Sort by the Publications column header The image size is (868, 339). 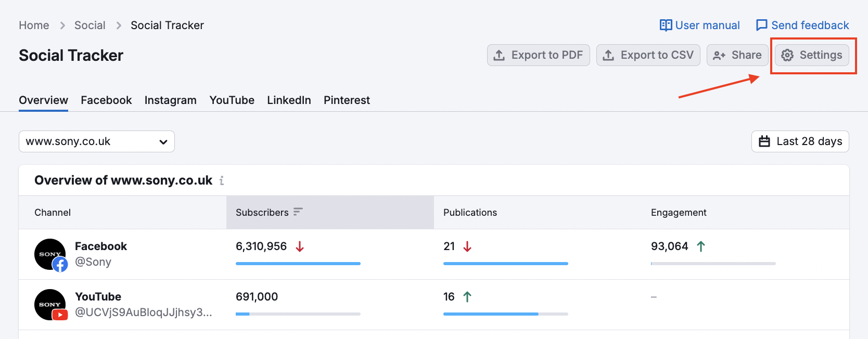pyautogui.click(x=470, y=212)
